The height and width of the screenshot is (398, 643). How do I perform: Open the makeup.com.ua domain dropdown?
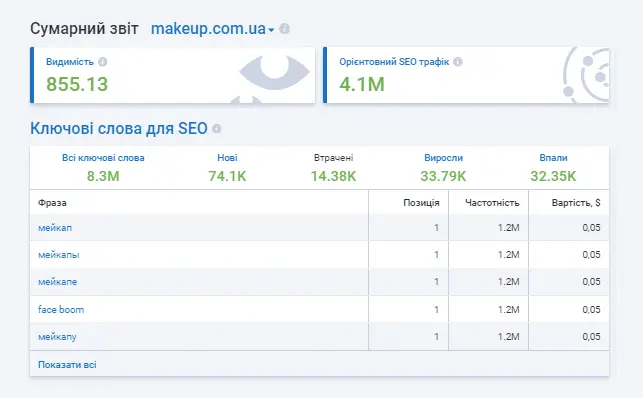coord(212,29)
